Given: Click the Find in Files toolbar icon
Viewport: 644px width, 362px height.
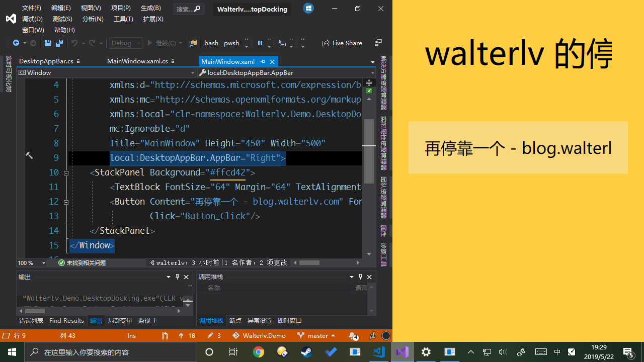Looking at the screenshot, I should click(193, 43).
